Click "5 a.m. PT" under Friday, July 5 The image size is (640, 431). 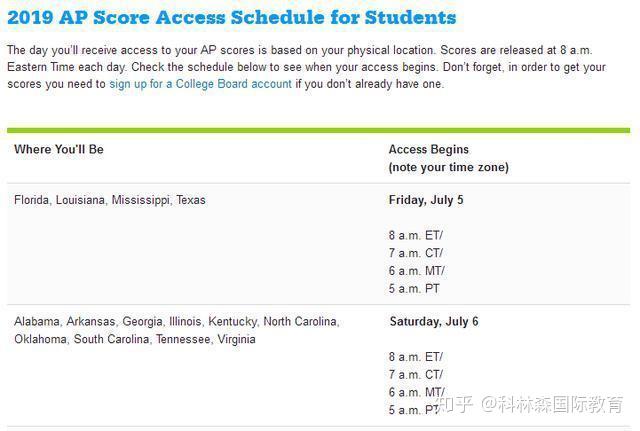[x=414, y=289]
